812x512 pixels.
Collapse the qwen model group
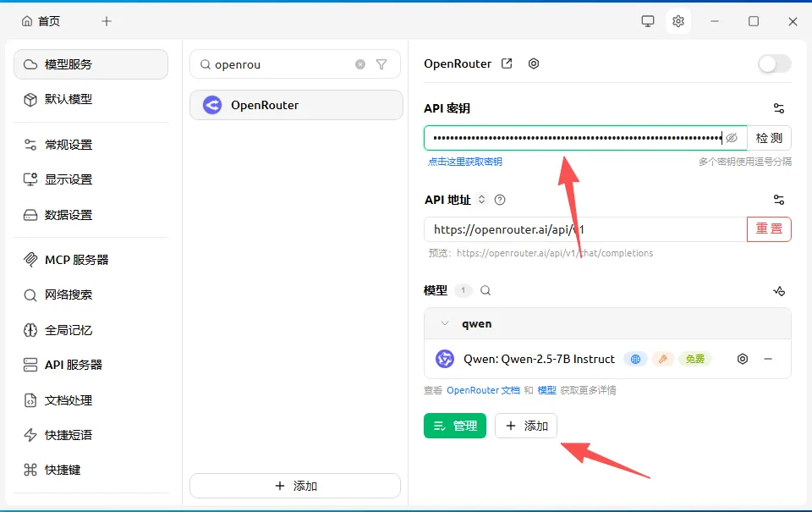tap(444, 323)
